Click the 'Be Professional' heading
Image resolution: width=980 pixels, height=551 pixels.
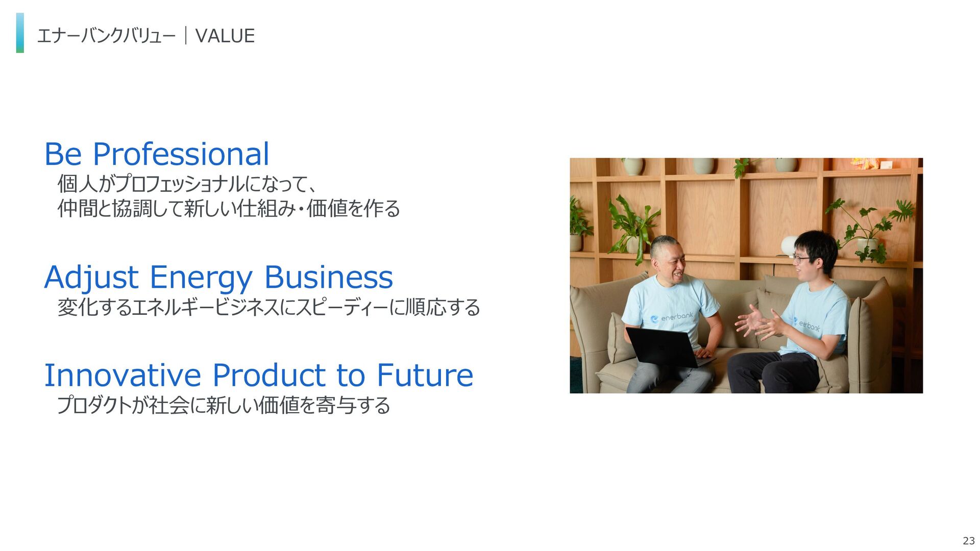click(157, 154)
